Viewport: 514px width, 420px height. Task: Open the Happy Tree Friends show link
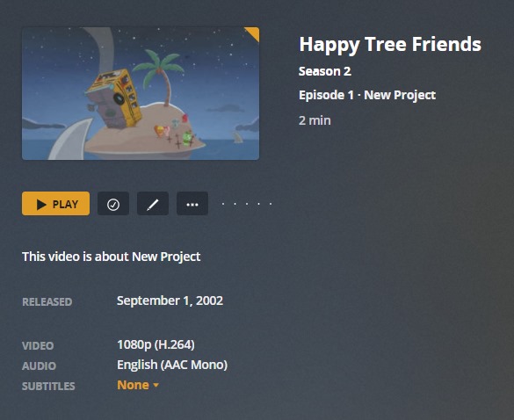pyautogui.click(x=390, y=45)
